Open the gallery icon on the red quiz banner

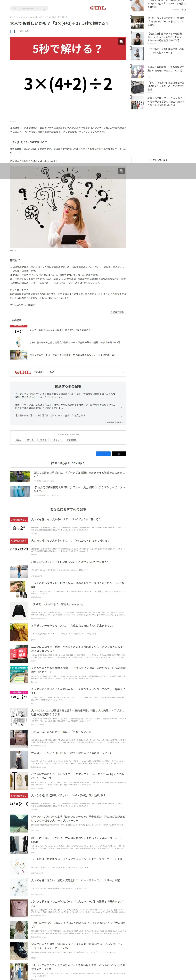coord(121,41)
